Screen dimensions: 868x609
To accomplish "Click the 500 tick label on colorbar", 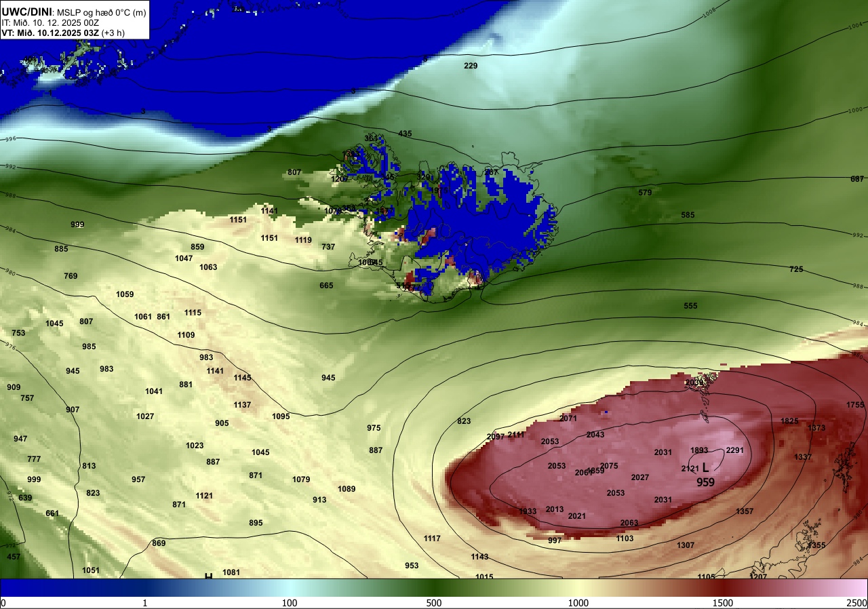I will tap(434, 603).
